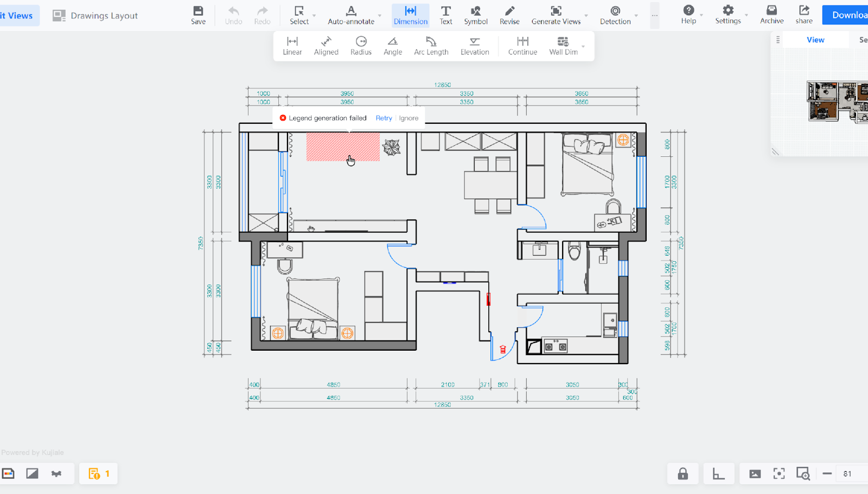Toggle the lock icon in bottom bar
Image resolution: width=868 pixels, height=494 pixels.
[682, 474]
